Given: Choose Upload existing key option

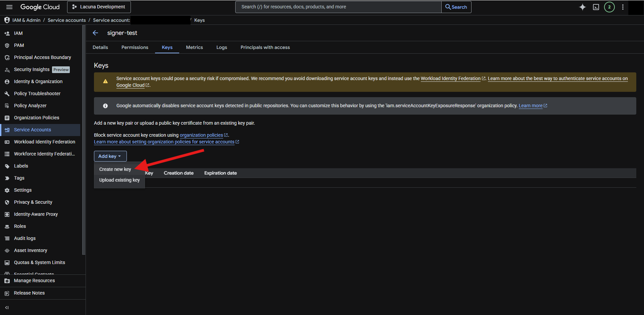Looking at the screenshot, I should [119, 180].
